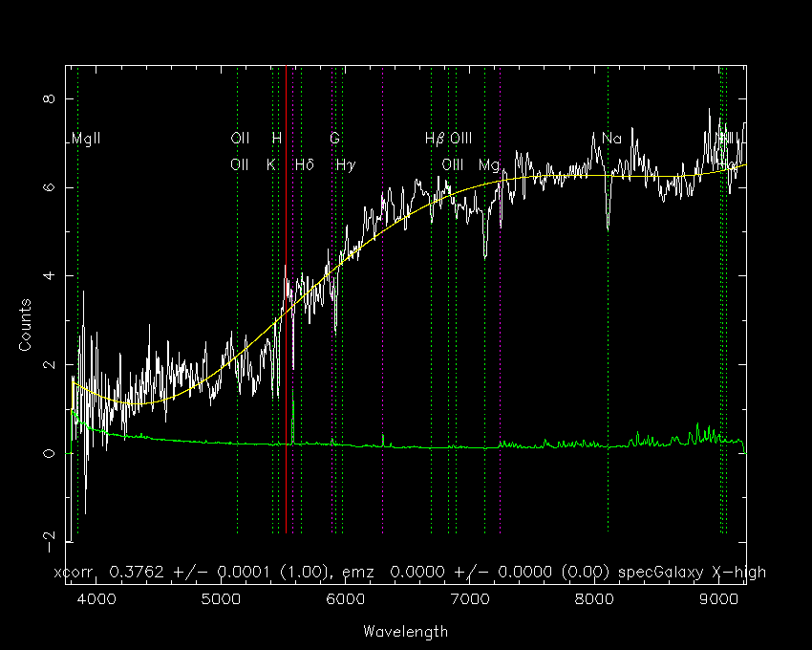Click the −2 tick on Counts axis
812x650 pixels.
pyautogui.click(x=49, y=542)
